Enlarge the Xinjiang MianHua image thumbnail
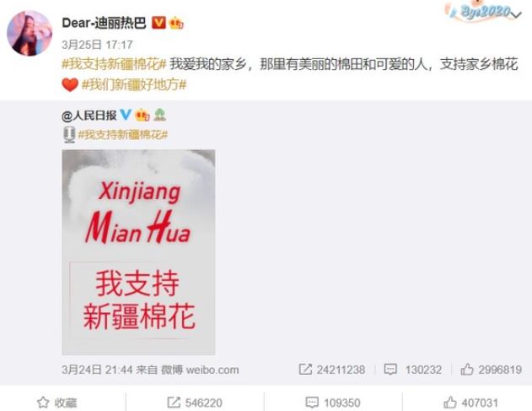The width and height of the screenshot is (532, 411). tap(138, 252)
